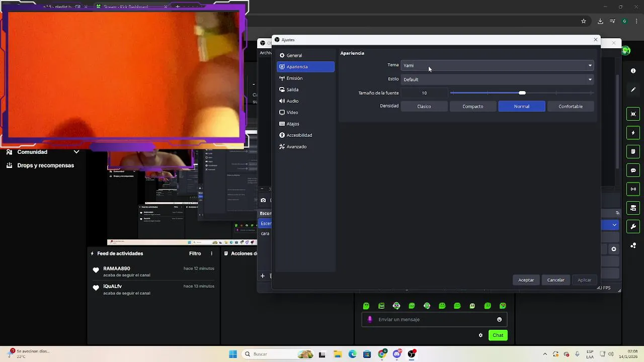Open the Avanzado settings section

tap(305, 146)
